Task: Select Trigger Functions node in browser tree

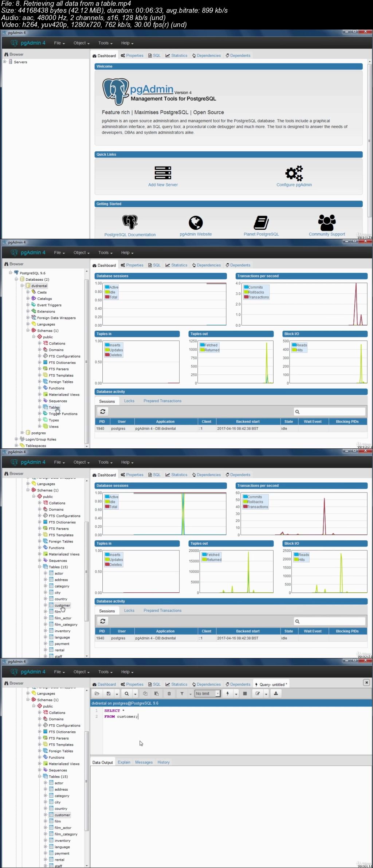Action: [63, 414]
